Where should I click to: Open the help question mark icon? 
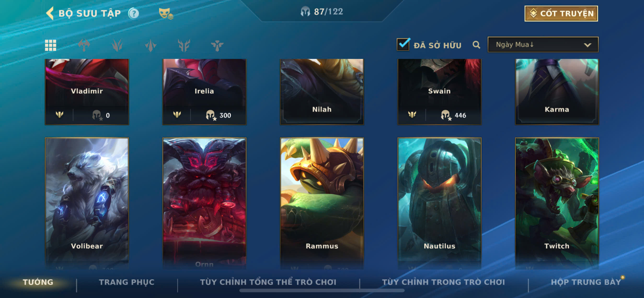point(134,13)
